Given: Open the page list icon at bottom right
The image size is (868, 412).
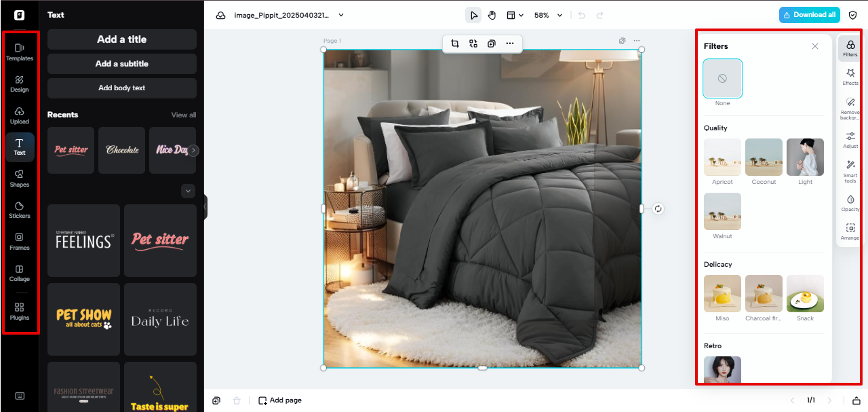Looking at the screenshot, I should [856, 400].
